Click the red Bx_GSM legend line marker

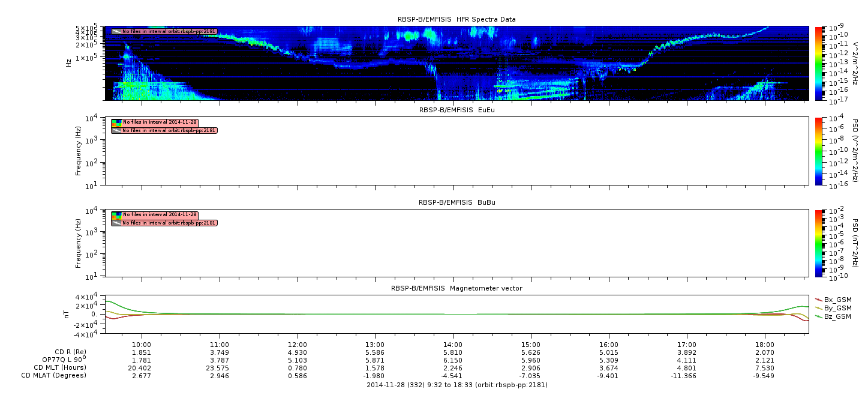(x=819, y=300)
